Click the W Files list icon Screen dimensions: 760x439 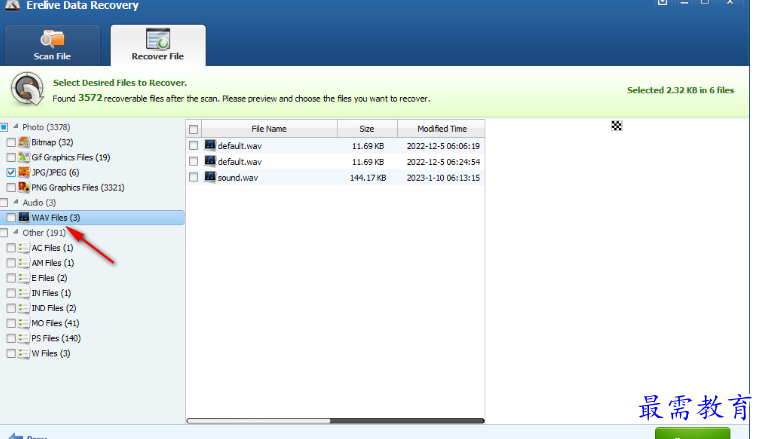point(24,353)
